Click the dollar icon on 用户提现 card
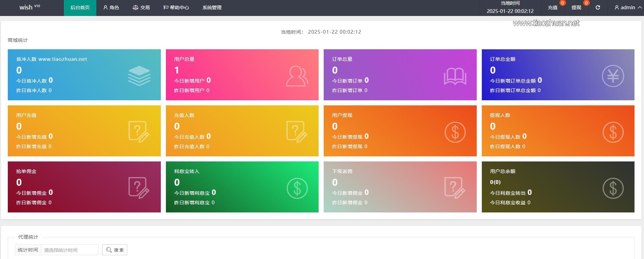 [455, 132]
